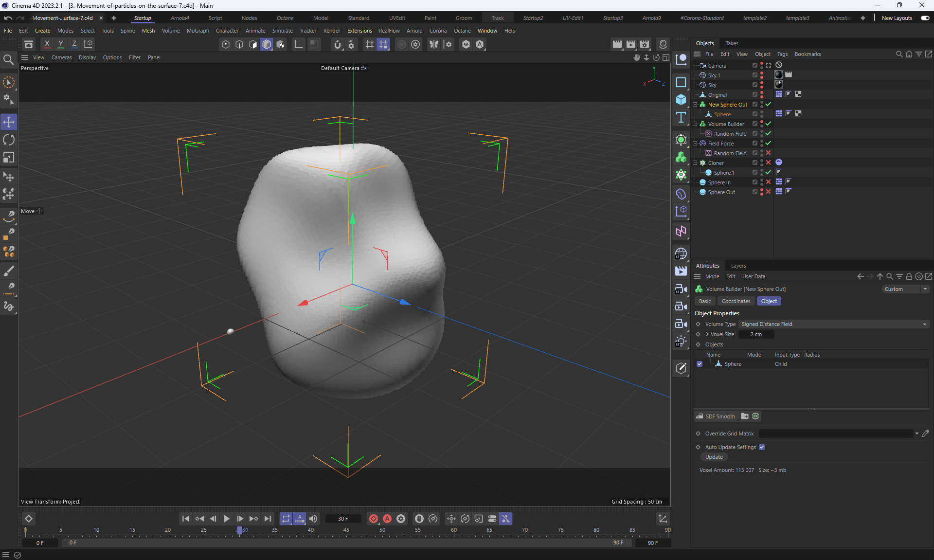The height and width of the screenshot is (560, 934).
Task: Collapse the Cloner hierarchy in Objects
Action: pos(695,163)
